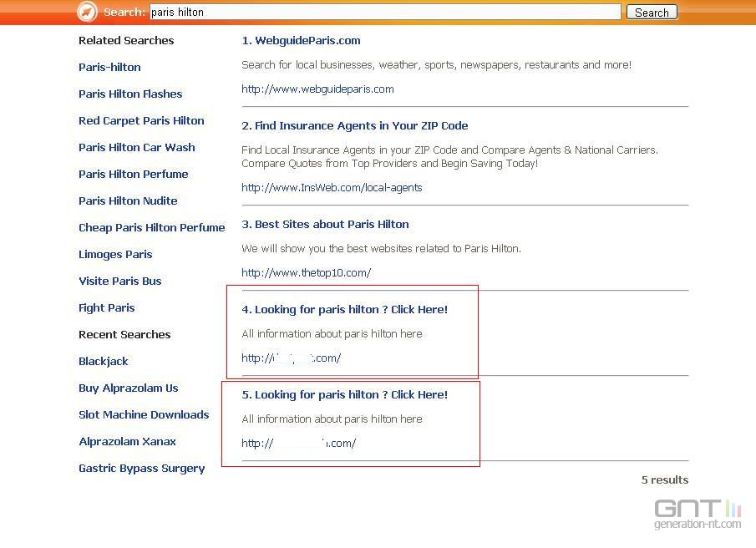Open Slot Machine Downloads recent search

tap(144, 415)
